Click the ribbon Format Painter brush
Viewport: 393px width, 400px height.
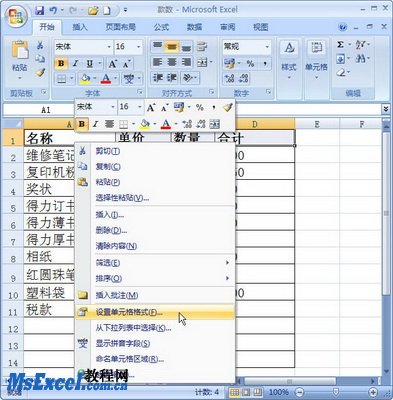point(40,72)
